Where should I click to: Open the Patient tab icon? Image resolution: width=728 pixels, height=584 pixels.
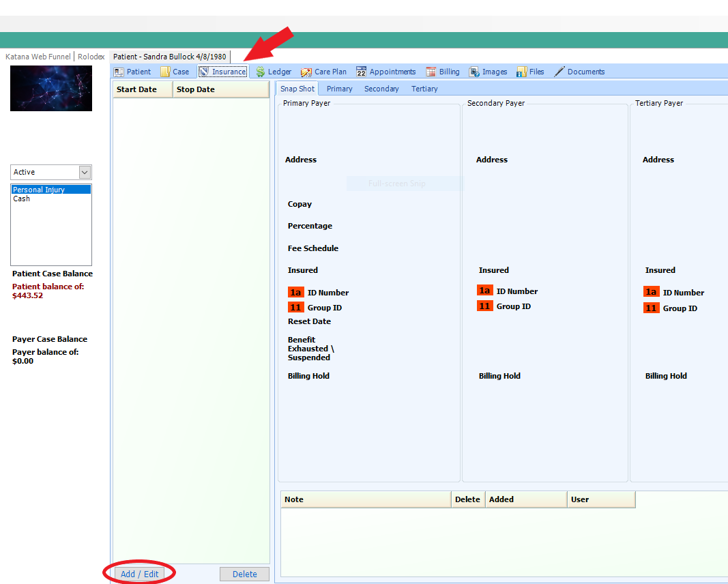tap(119, 72)
